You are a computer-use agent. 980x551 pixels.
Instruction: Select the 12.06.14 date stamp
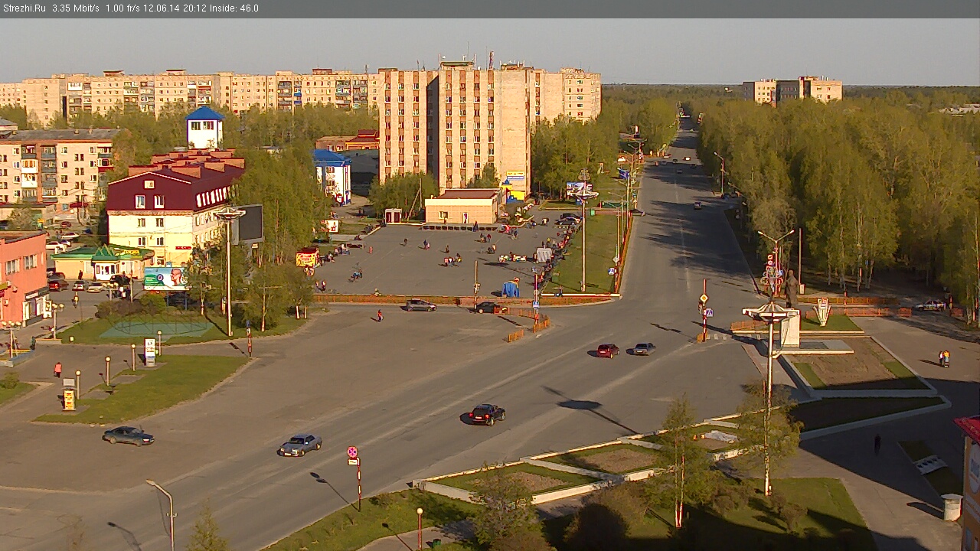click(x=162, y=8)
